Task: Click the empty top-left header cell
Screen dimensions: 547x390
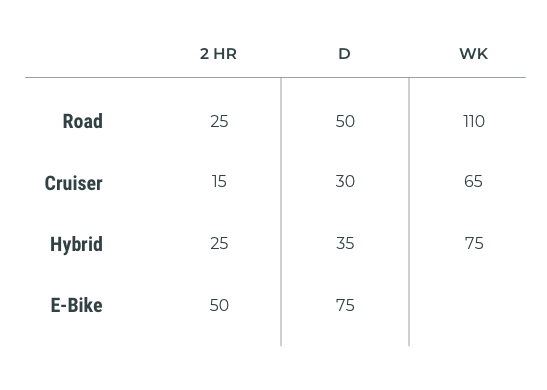Action: [x=91, y=54]
